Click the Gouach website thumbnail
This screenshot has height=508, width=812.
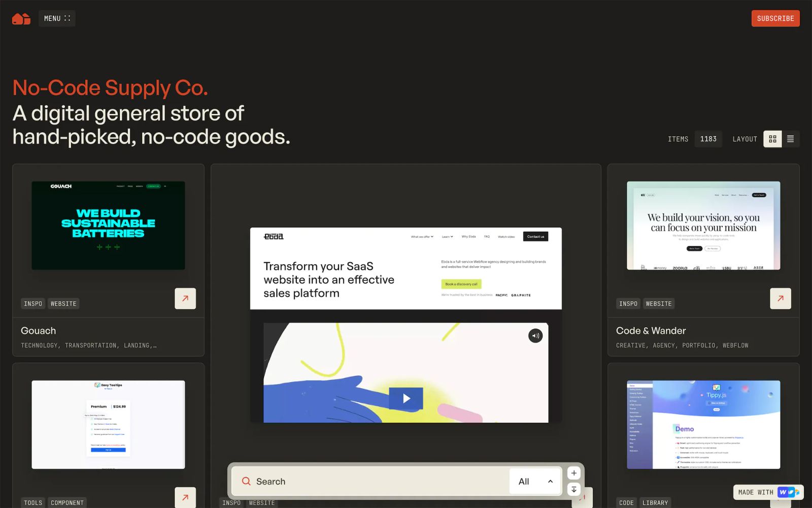pos(108,226)
